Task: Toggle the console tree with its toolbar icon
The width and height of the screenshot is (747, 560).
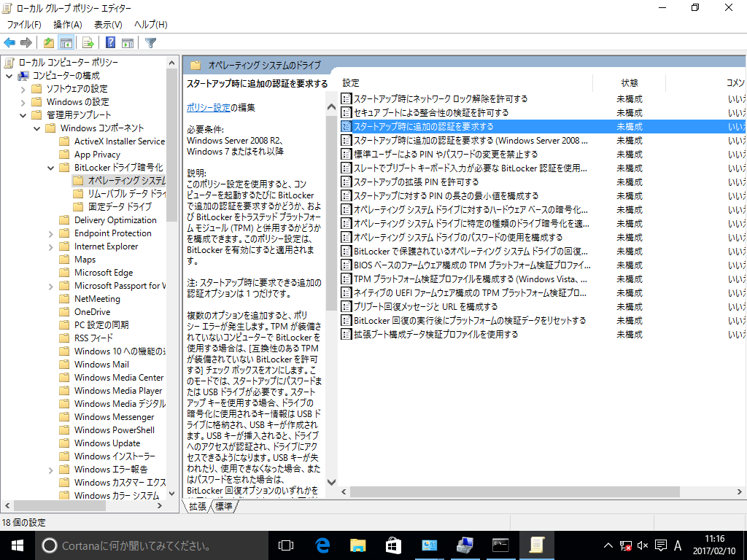Action: click(x=66, y=43)
